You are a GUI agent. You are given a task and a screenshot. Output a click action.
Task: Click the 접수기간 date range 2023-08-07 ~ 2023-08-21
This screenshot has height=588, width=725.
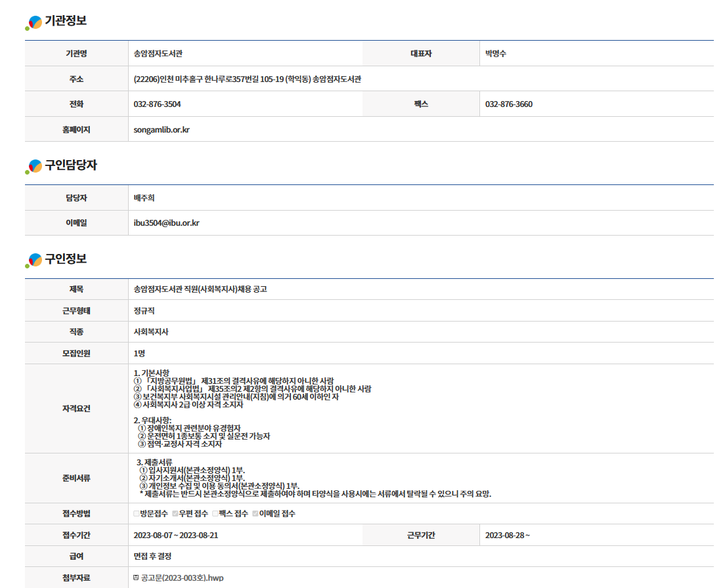pyautogui.click(x=175, y=535)
